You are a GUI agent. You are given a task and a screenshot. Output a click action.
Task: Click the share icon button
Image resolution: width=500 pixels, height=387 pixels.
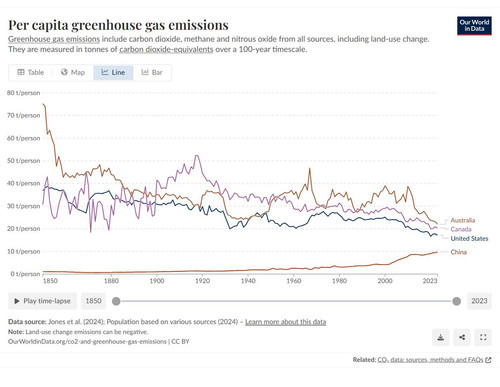462,337
